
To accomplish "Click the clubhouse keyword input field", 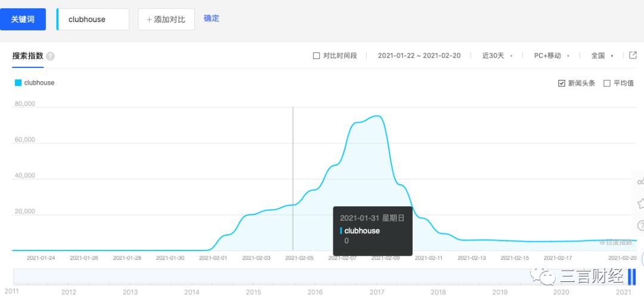I will (93, 19).
